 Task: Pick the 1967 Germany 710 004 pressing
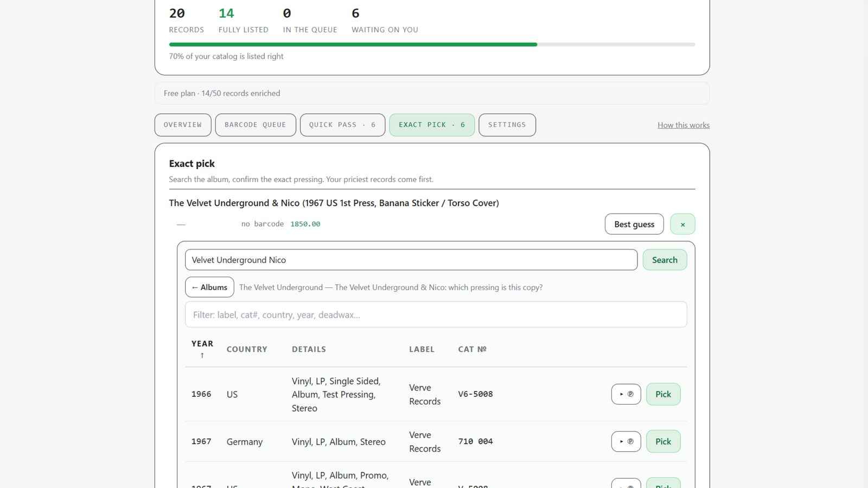[x=663, y=441]
